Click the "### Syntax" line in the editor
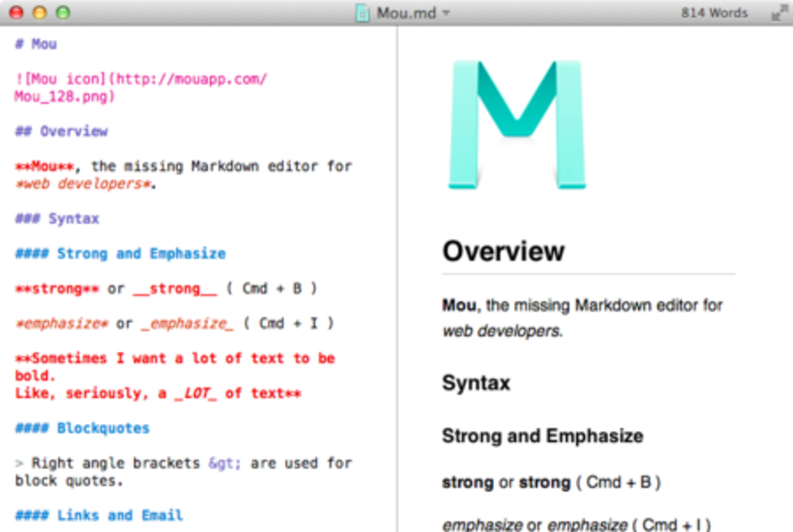The width and height of the screenshot is (793, 532). [x=57, y=218]
